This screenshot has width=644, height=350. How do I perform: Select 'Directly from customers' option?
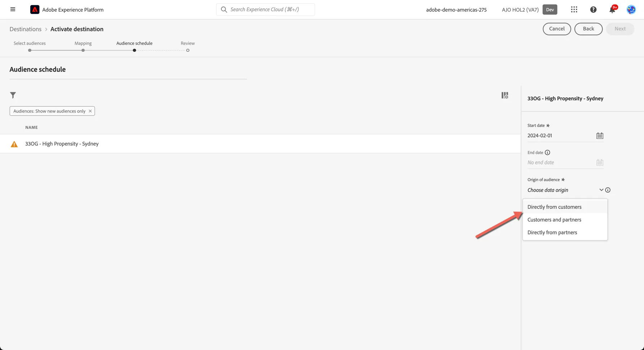(565, 207)
